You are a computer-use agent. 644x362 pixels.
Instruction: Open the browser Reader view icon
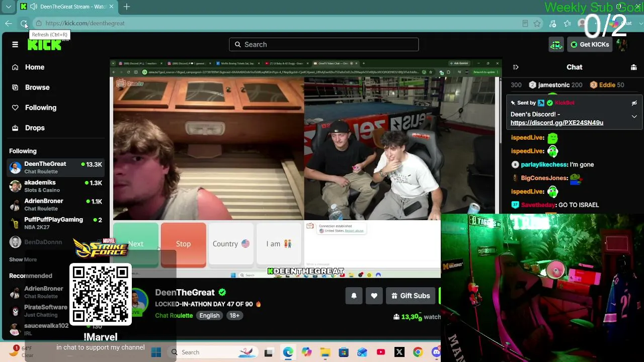(x=525, y=23)
